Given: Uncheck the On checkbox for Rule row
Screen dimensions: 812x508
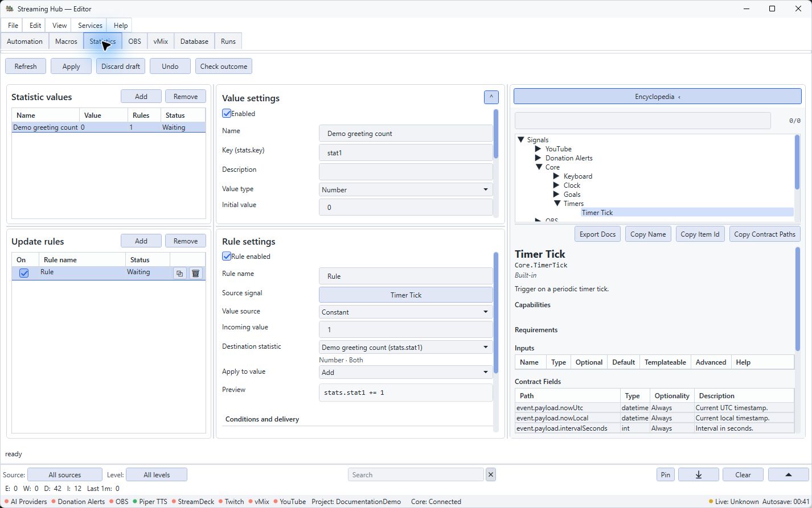Looking at the screenshot, I should [x=24, y=273].
